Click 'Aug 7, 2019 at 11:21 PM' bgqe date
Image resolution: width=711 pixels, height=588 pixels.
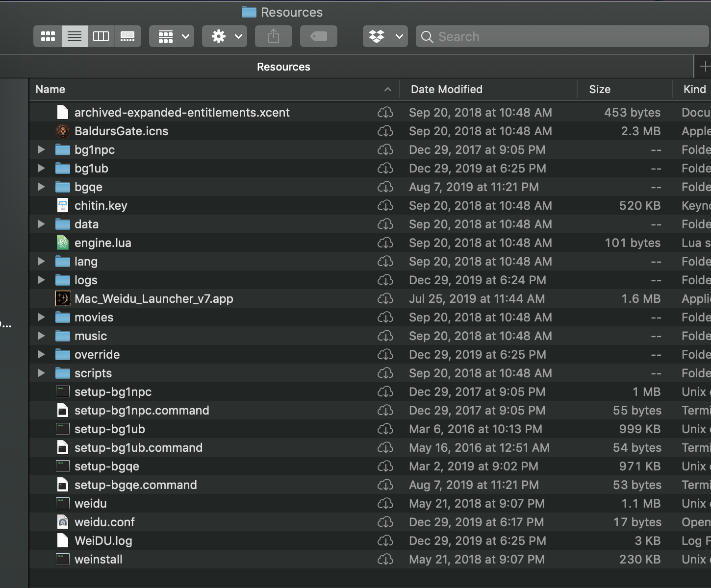(x=474, y=187)
